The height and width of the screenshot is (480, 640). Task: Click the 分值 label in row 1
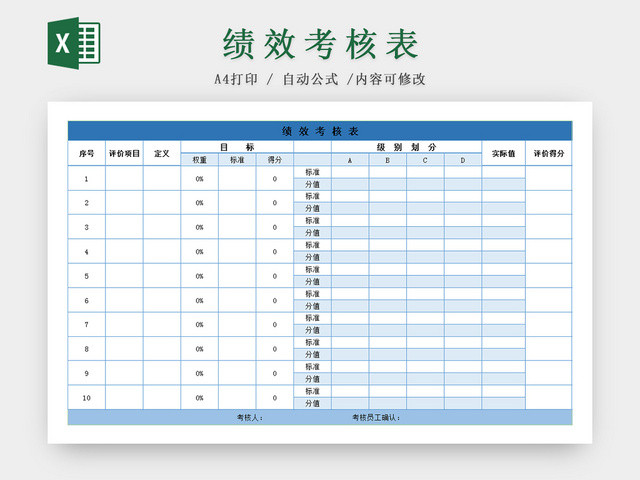click(313, 184)
